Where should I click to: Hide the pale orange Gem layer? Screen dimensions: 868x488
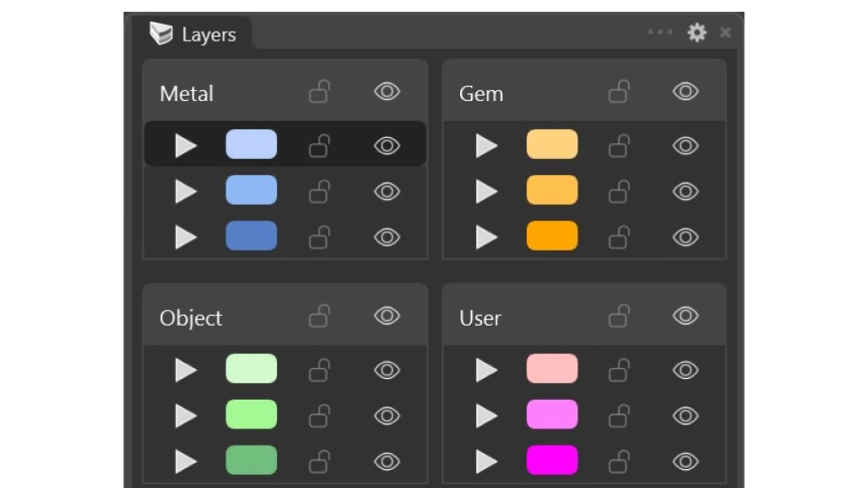(x=686, y=146)
